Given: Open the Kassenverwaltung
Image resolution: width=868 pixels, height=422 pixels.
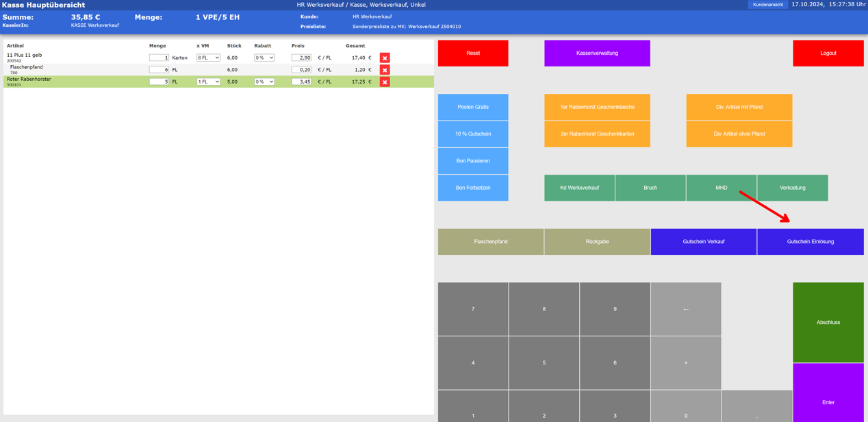Looking at the screenshot, I should (x=597, y=53).
